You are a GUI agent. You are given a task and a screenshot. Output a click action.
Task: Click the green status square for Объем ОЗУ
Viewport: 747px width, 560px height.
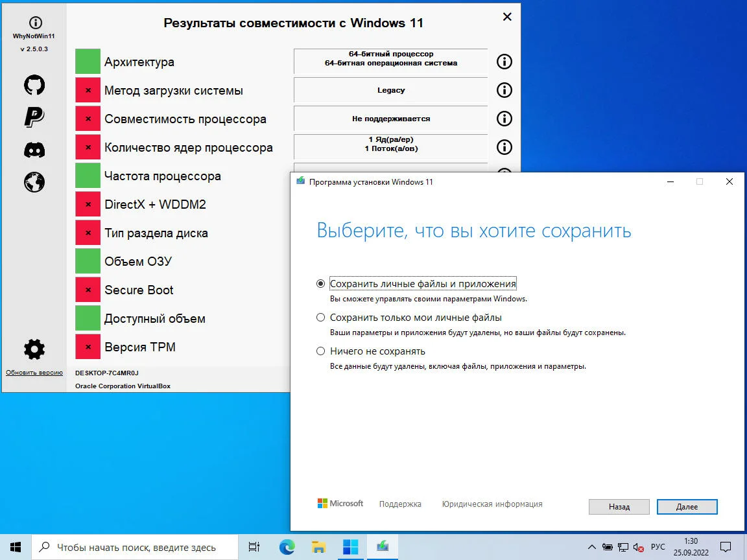(x=88, y=261)
